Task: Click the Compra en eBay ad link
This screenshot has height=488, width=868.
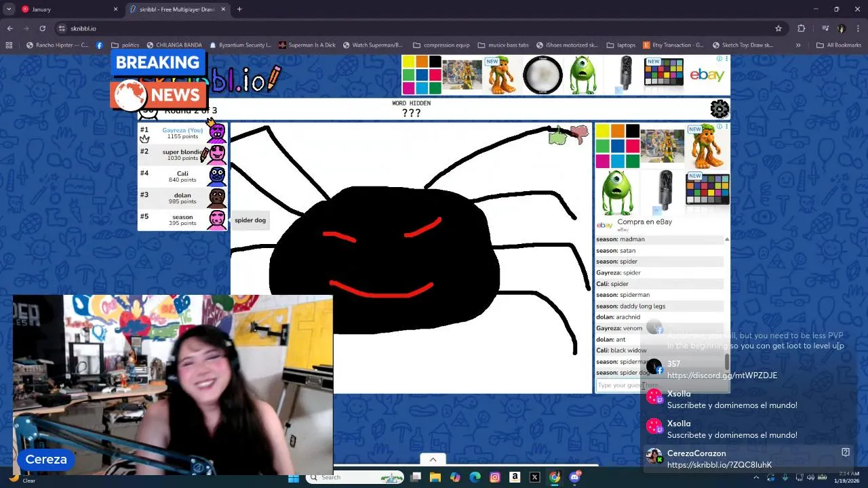Action: 644,222
